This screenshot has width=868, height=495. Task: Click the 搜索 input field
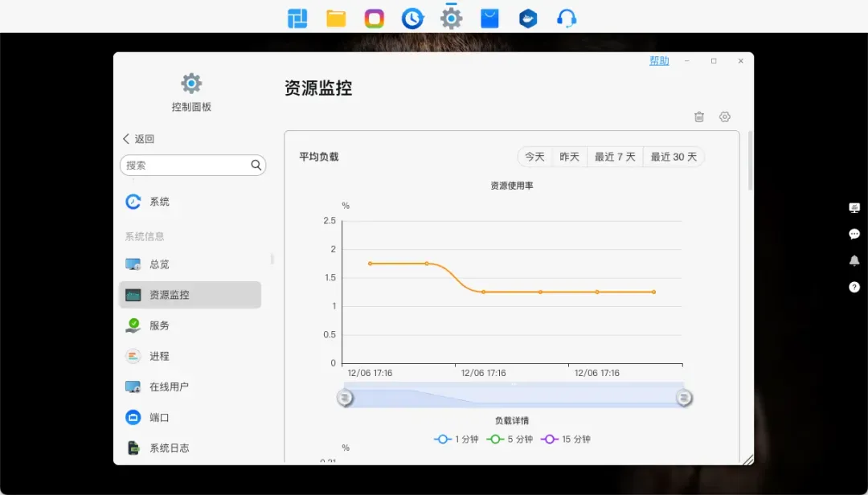click(185, 166)
